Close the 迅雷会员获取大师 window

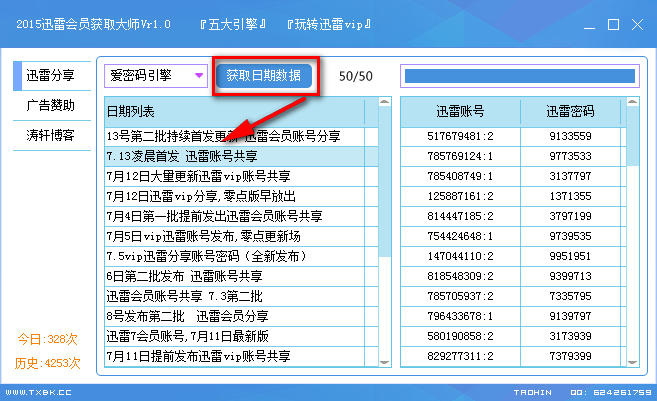(637, 25)
